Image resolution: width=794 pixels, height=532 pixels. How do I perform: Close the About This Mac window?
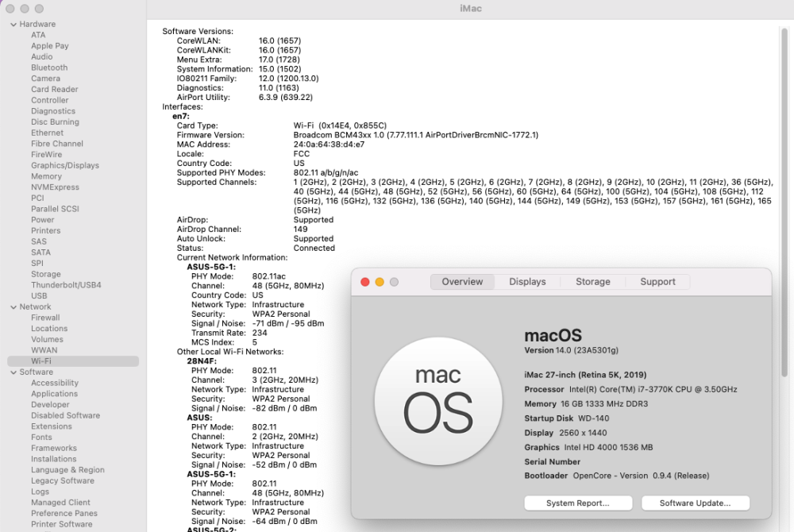pos(364,282)
